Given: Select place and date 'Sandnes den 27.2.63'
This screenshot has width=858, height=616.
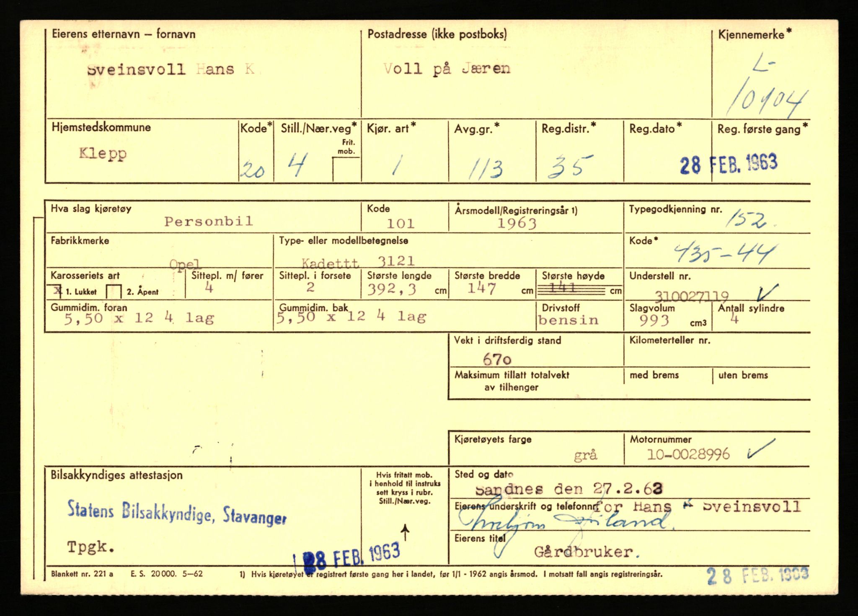Looking at the screenshot, I should (x=569, y=489).
